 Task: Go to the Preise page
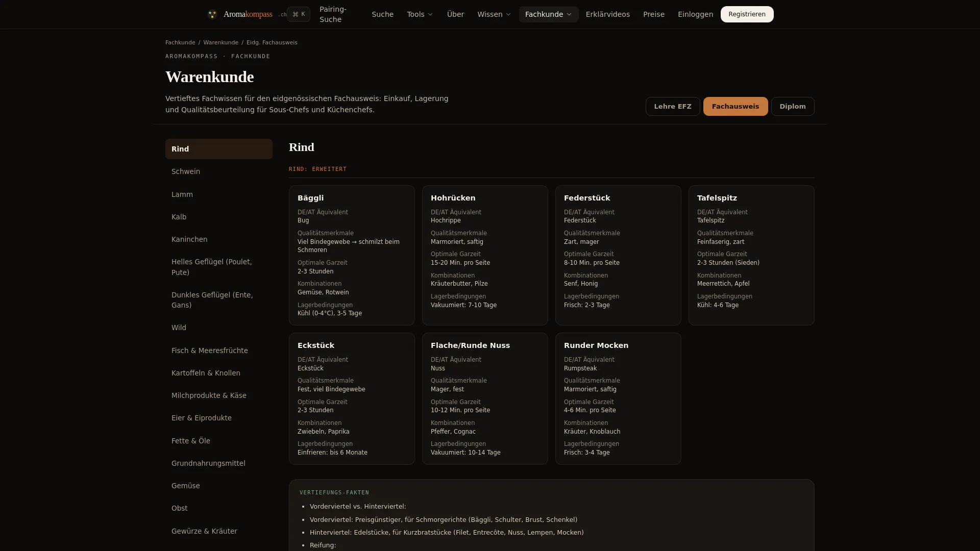[653, 14]
